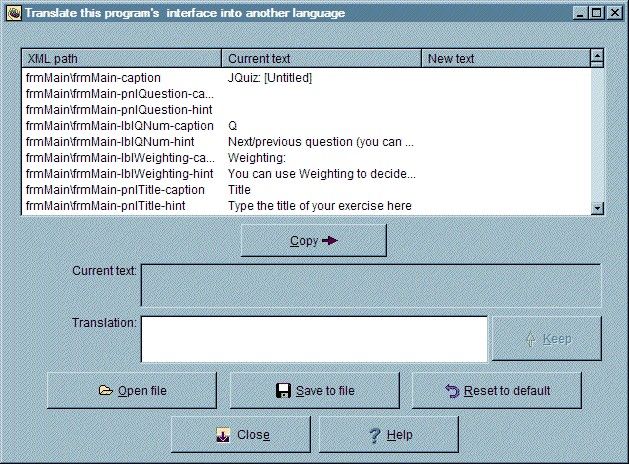Select row frmMain-pnlTitle-hint

click(306, 206)
